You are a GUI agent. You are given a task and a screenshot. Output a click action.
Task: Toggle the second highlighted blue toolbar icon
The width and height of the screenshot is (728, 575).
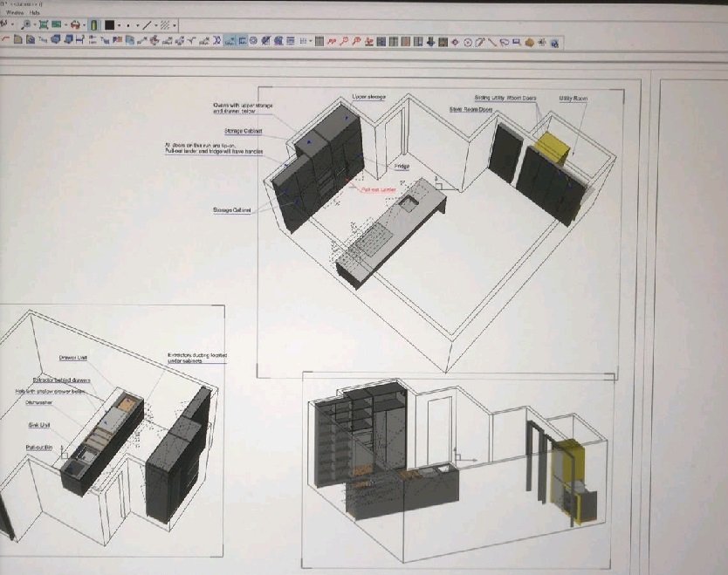(x=242, y=41)
